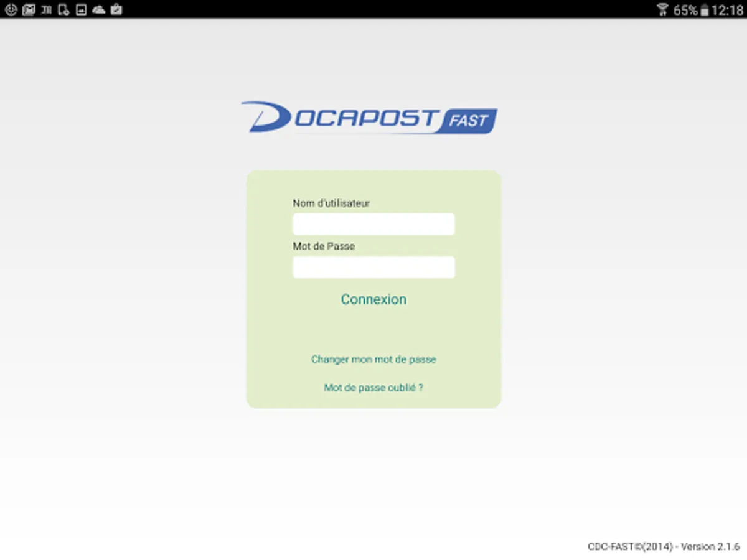Tap the striped bars notification icon
The height and width of the screenshot is (560, 747).
pos(45,9)
